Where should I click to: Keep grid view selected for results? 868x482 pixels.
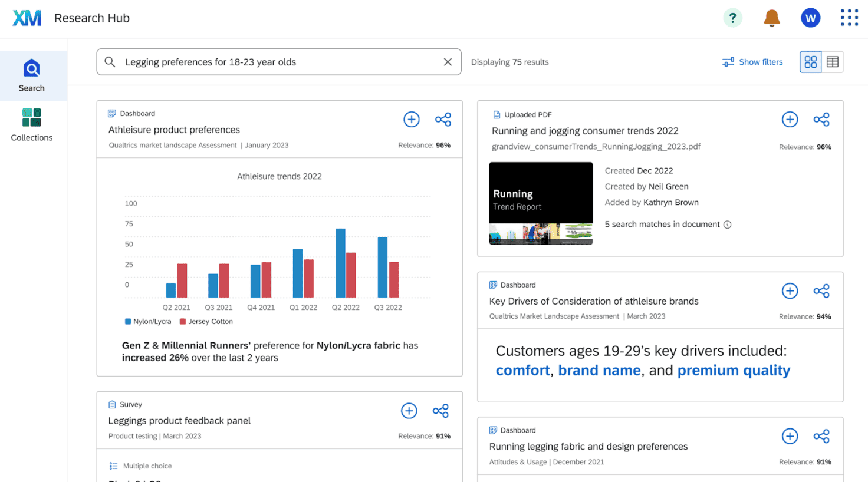tap(810, 61)
